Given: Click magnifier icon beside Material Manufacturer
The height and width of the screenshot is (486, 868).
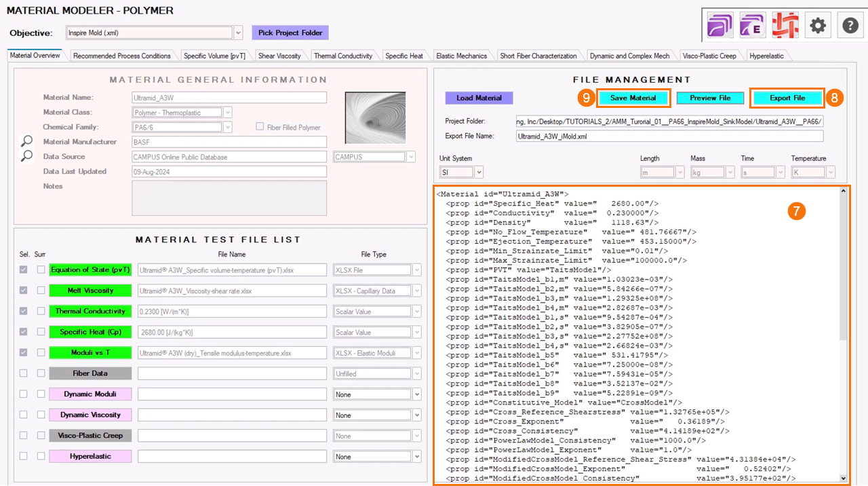Looking at the screenshot, I should click(26, 141).
